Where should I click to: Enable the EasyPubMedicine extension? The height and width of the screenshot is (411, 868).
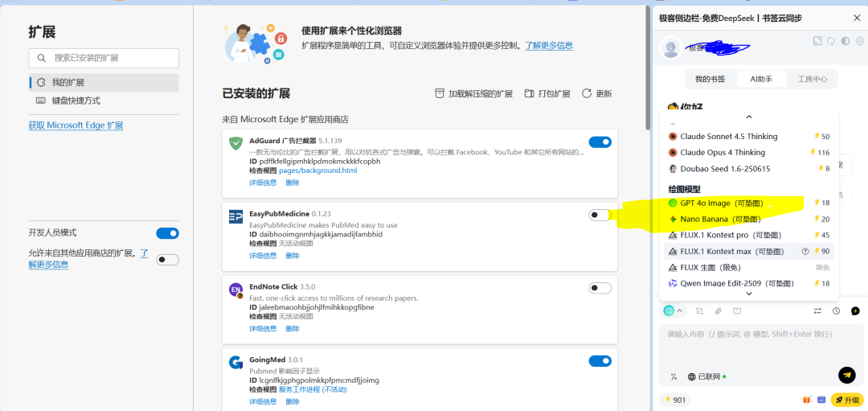point(600,215)
